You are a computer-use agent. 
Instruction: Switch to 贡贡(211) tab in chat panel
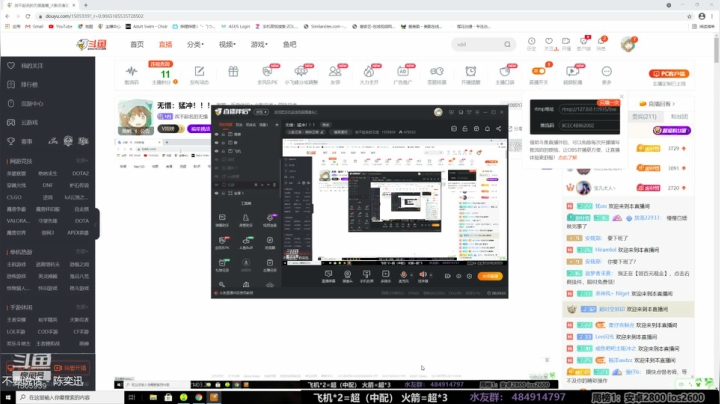644,117
